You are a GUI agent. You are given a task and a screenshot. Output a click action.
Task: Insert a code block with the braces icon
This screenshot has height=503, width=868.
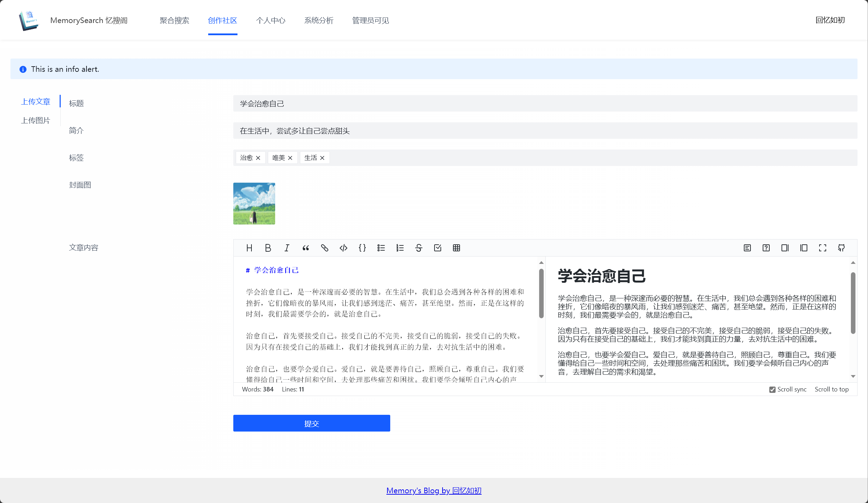point(362,248)
